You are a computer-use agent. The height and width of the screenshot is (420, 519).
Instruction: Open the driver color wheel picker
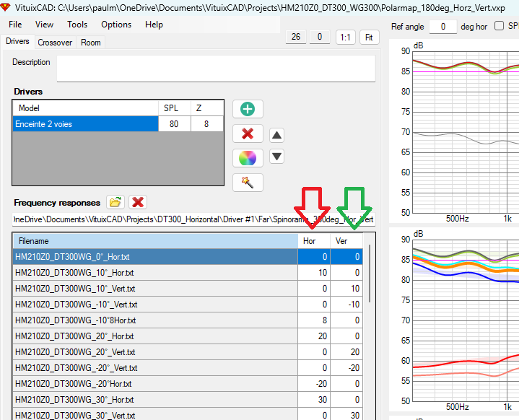pos(248,157)
